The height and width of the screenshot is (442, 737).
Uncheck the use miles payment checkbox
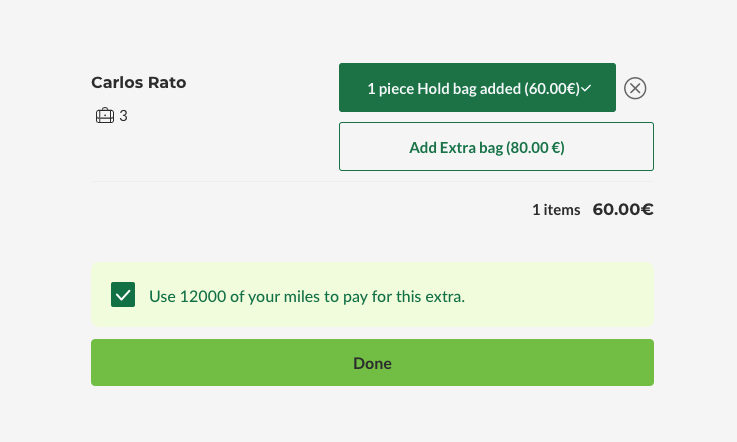pyautogui.click(x=124, y=296)
